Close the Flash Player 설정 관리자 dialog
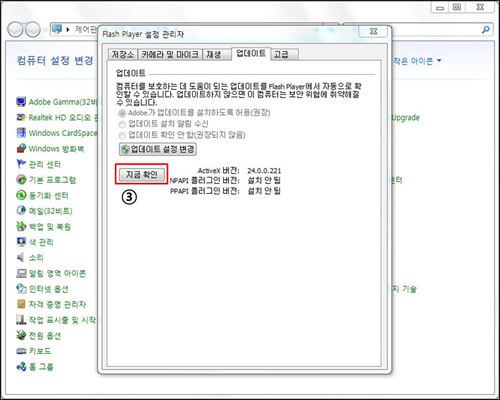This screenshot has width=500, height=400. pyautogui.click(x=373, y=31)
